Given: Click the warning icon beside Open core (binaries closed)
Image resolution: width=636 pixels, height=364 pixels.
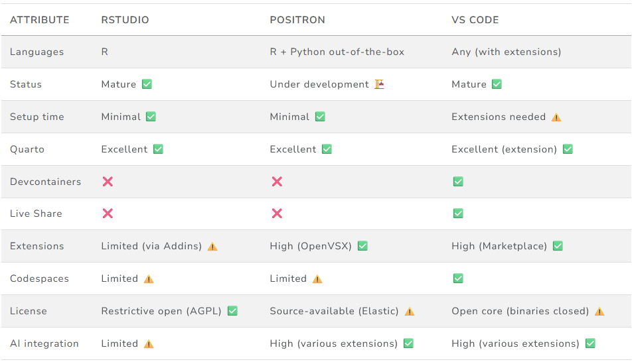Looking at the screenshot, I should (599, 312).
